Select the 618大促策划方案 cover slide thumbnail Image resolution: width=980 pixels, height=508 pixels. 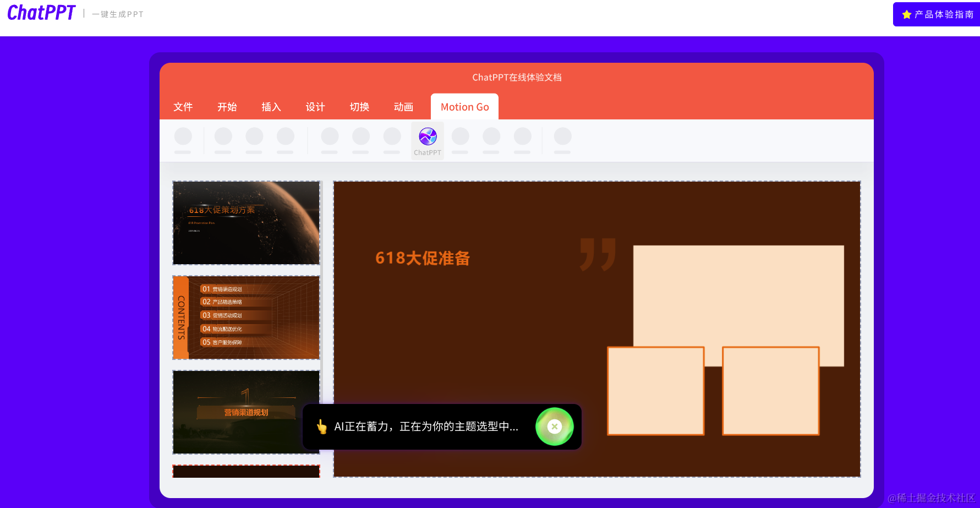tap(246, 223)
